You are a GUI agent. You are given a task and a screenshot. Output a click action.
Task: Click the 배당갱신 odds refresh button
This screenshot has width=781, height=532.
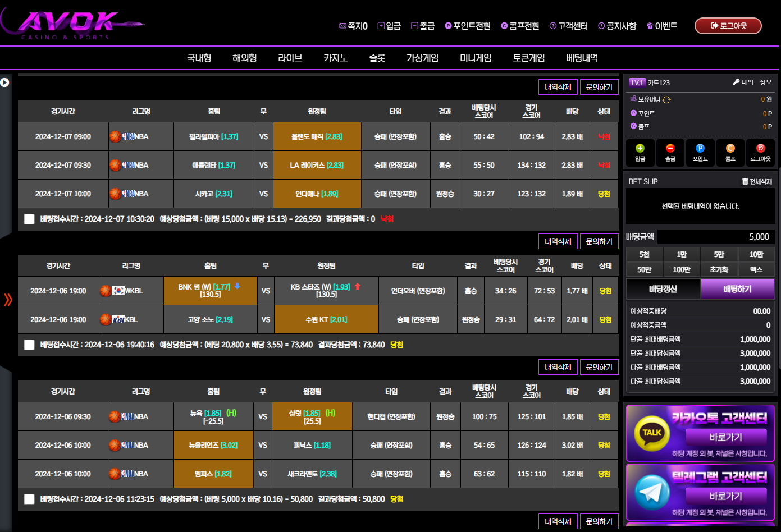pyautogui.click(x=663, y=289)
